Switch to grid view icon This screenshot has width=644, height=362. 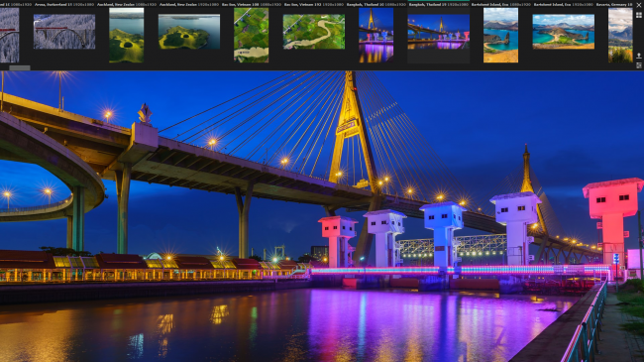click(x=639, y=15)
